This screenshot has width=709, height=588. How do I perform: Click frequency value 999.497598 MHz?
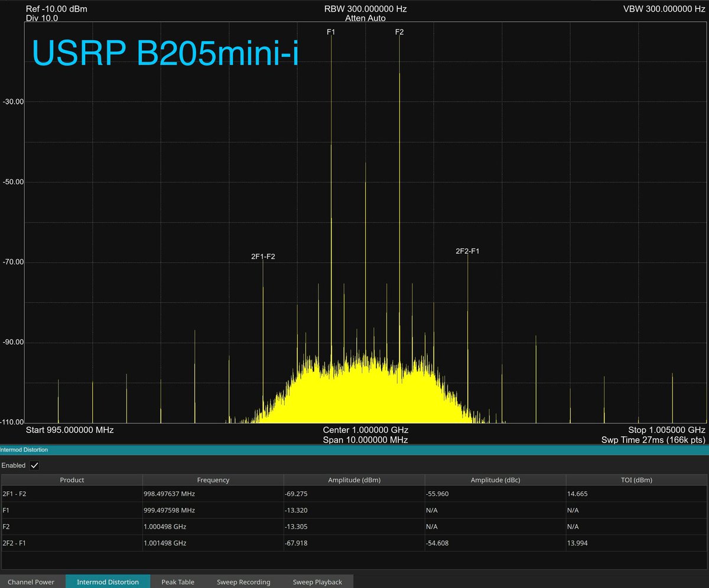pos(170,510)
